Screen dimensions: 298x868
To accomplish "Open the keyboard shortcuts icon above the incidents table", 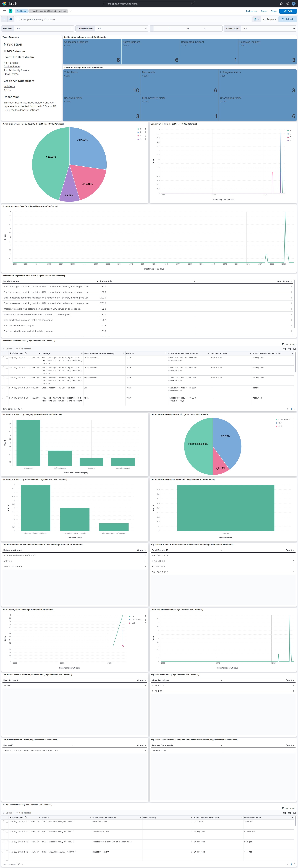I will [284, 349].
